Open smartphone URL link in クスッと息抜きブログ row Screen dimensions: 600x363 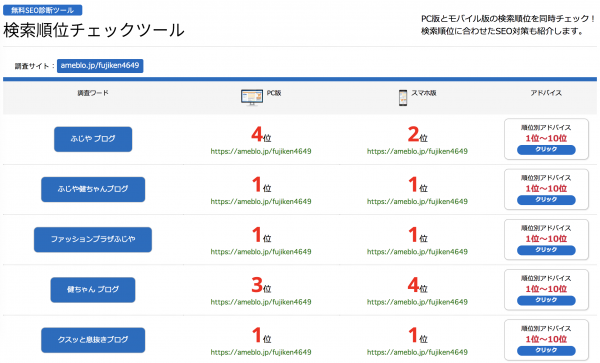[417, 352]
